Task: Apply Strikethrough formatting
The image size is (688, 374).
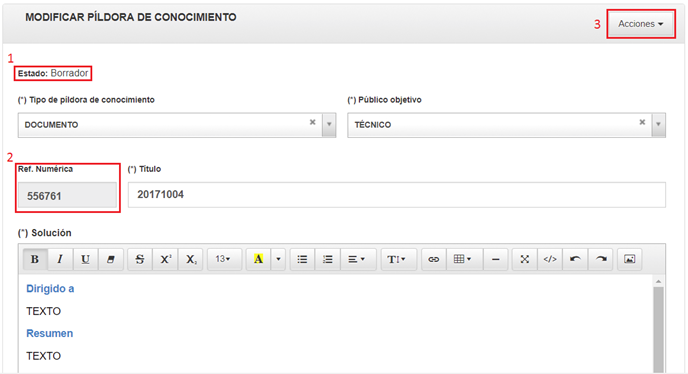Action: (x=140, y=259)
